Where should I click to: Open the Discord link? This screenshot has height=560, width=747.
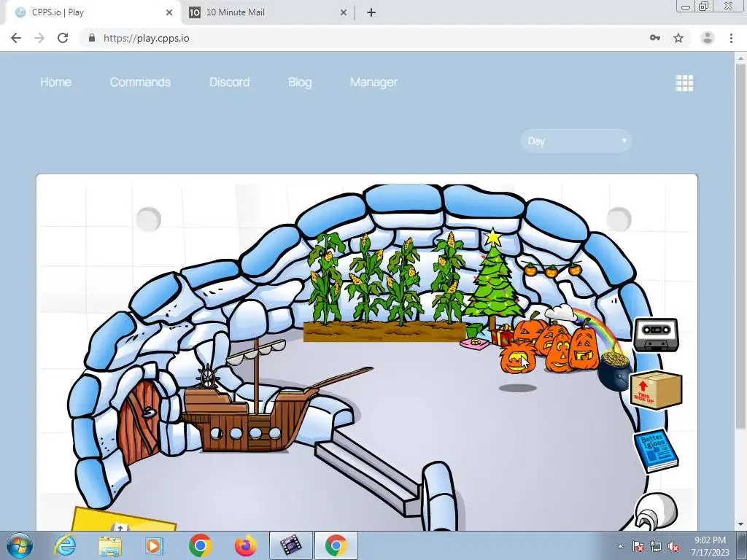[230, 82]
